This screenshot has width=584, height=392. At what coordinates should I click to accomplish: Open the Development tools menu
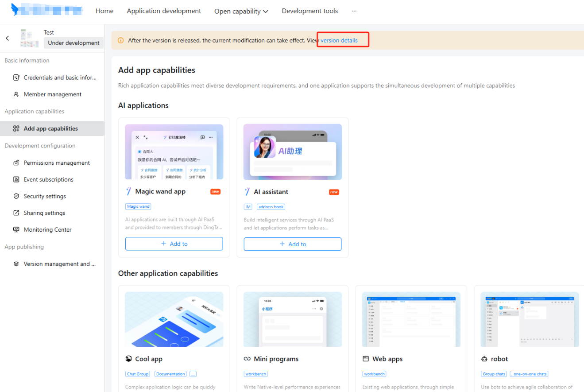(x=309, y=11)
